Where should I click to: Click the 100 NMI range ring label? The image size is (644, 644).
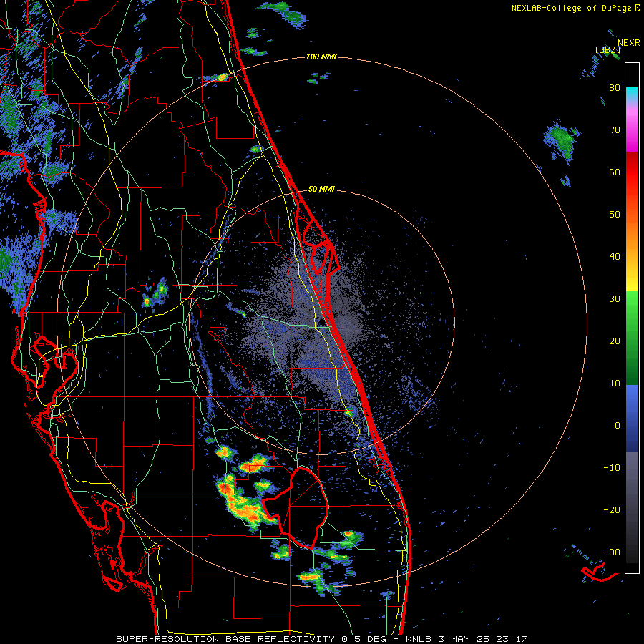pyautogui.click(x=321, y=57)
